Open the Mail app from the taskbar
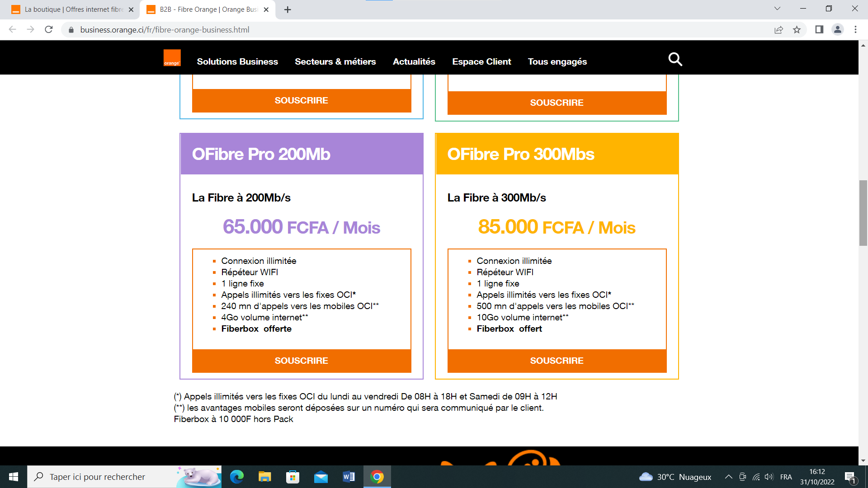This screenshot has width=868, height=488. [321, 477]
